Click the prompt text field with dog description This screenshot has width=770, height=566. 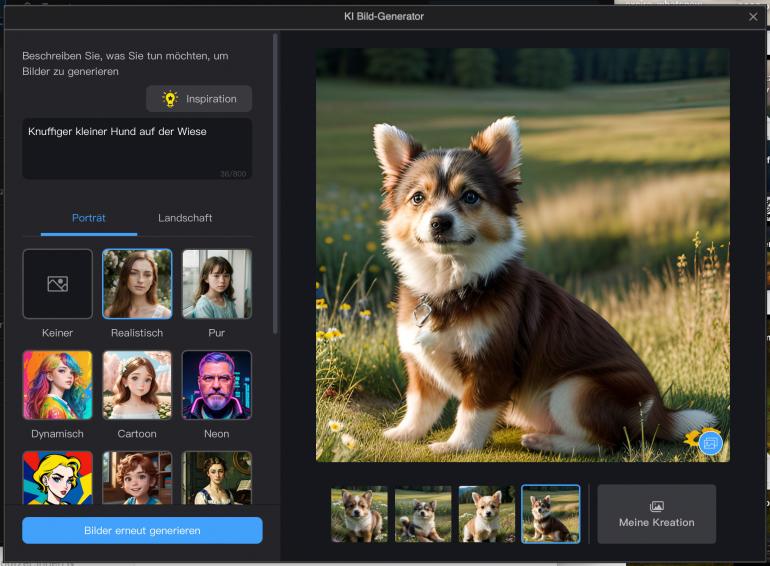[137, 148]
